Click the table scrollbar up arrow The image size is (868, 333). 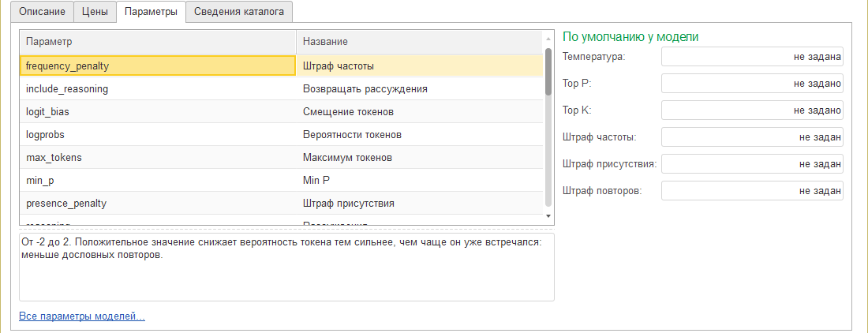(548, 38)
